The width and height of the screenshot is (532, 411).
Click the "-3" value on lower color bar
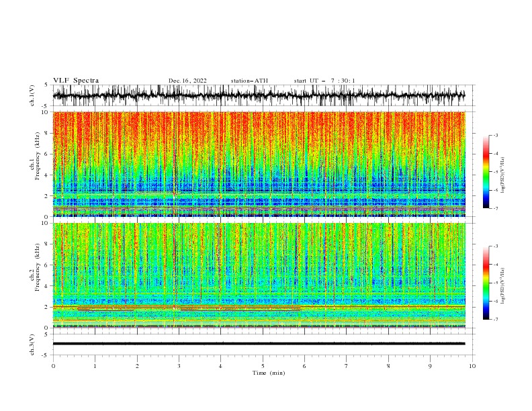coord(495,246)
